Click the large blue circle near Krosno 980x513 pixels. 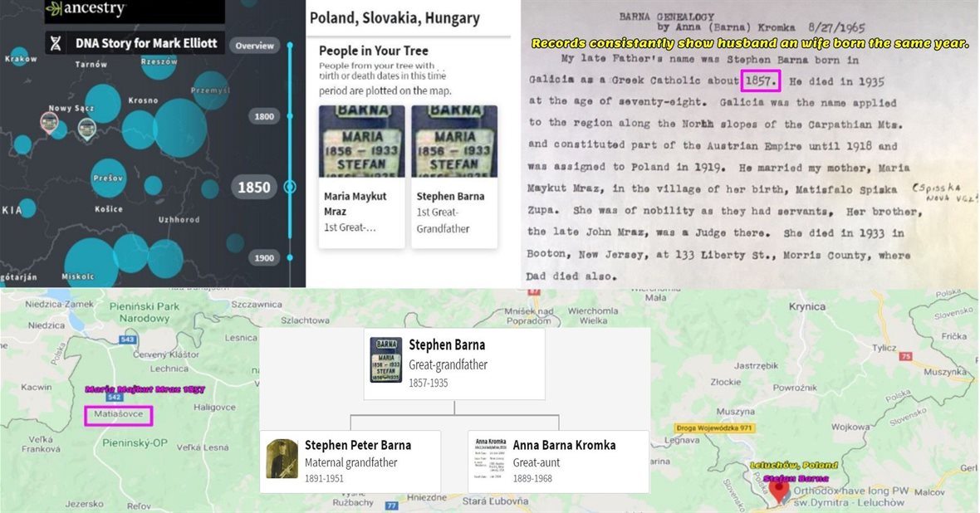pos(179,127)
